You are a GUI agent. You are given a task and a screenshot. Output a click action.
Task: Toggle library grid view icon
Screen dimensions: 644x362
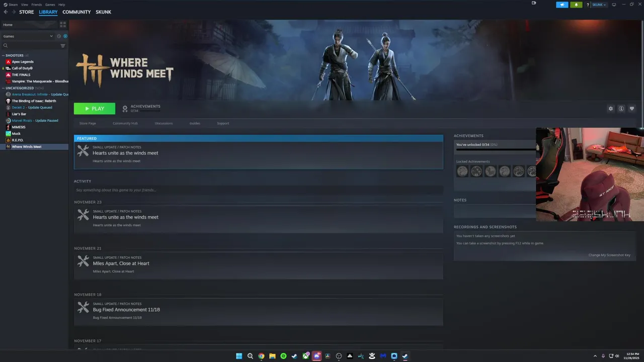63,24
